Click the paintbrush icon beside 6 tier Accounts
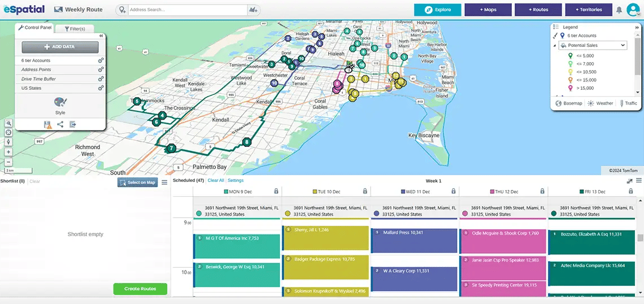The height and width of the screenshot is (304, 644). coord(555,36)
